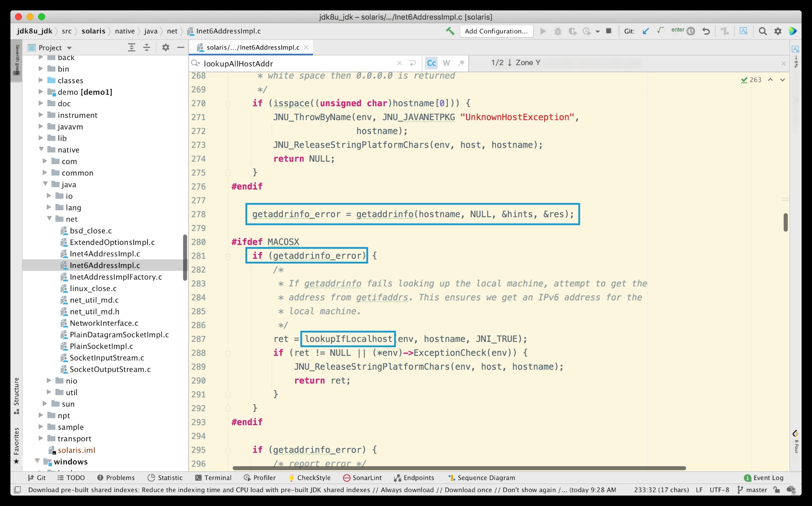Click Collapse All icon in Project panel
Viewport: 812px width, 506px height.
147,47
